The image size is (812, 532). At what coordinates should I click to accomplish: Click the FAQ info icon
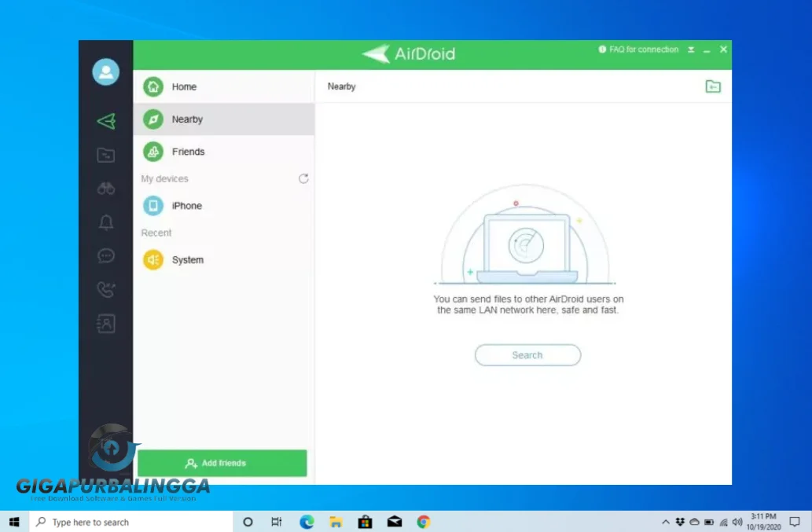tap(602, 50)
